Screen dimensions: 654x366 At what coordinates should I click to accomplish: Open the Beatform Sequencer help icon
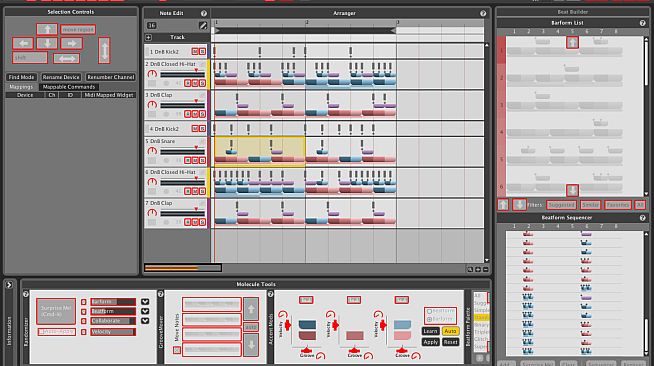click(642, 218)
